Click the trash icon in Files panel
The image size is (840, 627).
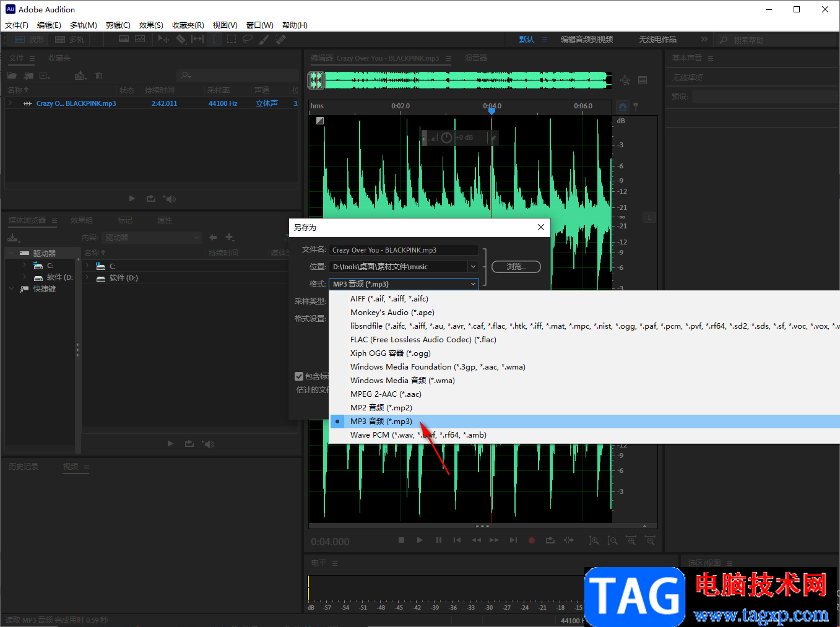98,76
